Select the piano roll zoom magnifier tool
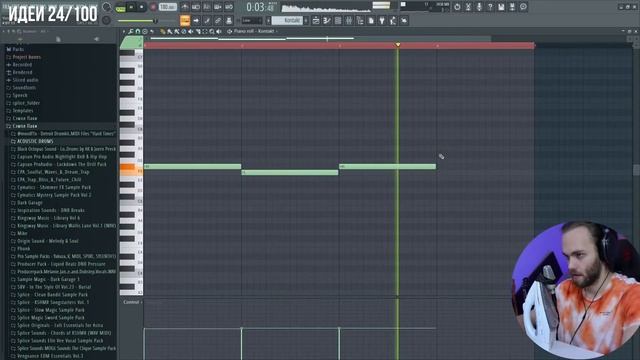 212,31
